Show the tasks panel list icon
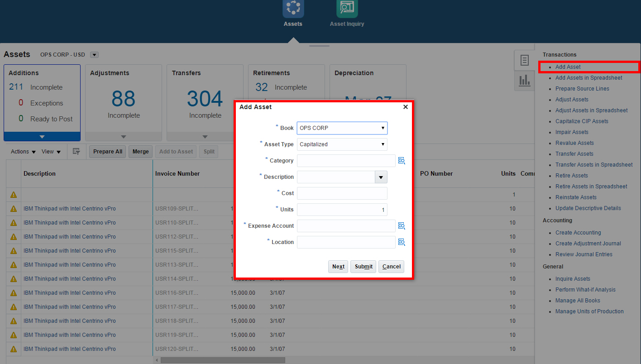Image resolution: width=641 pixels, height=364 pixels. [525, 60]
